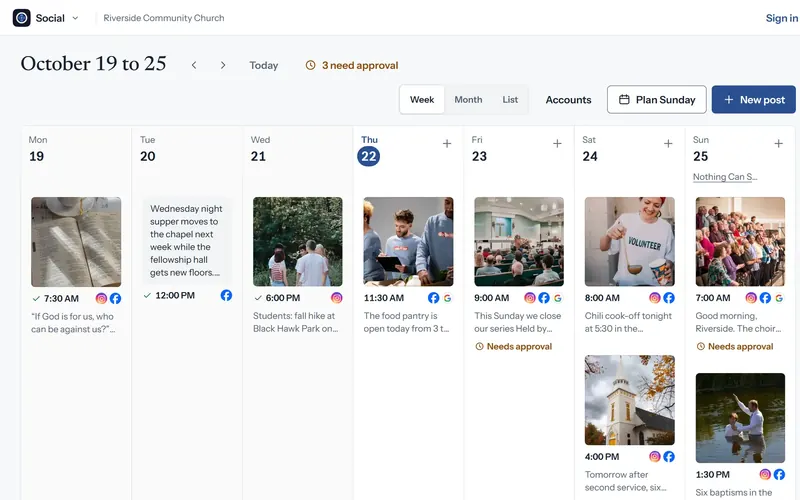The height and width of the screenshot is (500, 800).
Task: Click Needs approval on Sunday 7:00 AM post
Action: [735, 346]
